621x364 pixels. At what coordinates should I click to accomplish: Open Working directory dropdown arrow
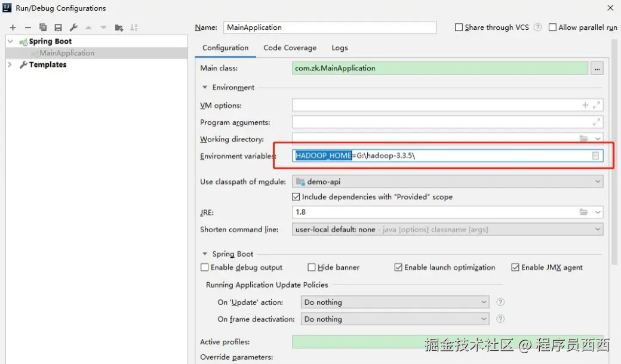(x=598, y=138)
